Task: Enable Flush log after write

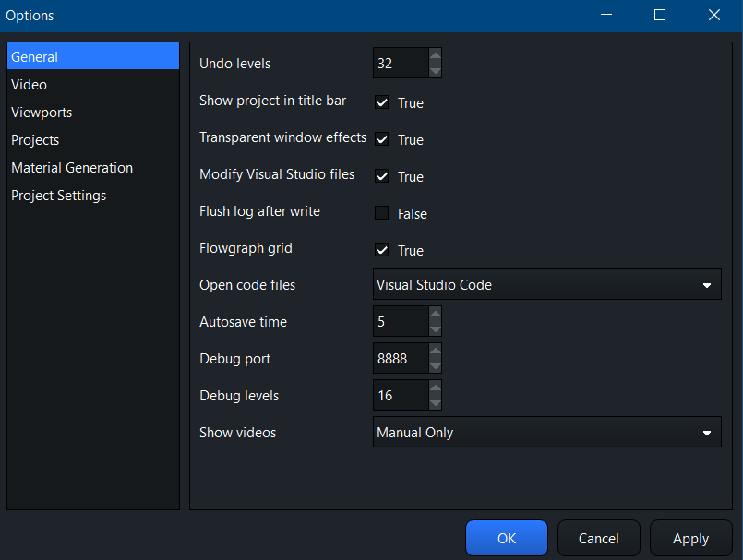Action: [x=381, y=213]
